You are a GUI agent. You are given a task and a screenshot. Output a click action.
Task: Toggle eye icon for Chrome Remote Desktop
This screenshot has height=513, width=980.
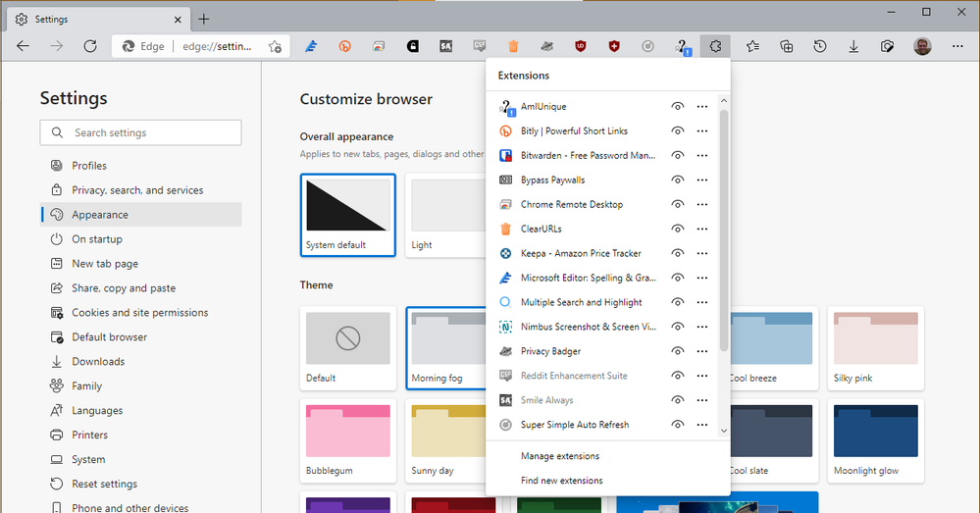click(678, 204)
